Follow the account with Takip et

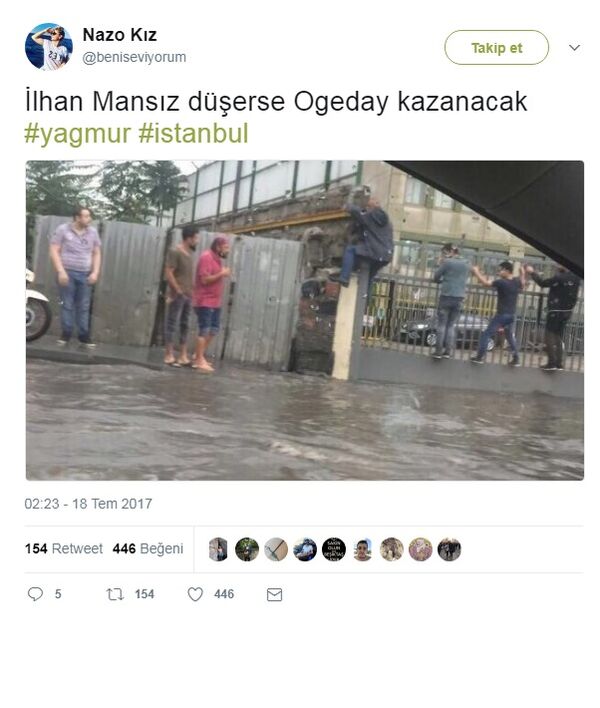pyautogui.click(x=497, y=47)
